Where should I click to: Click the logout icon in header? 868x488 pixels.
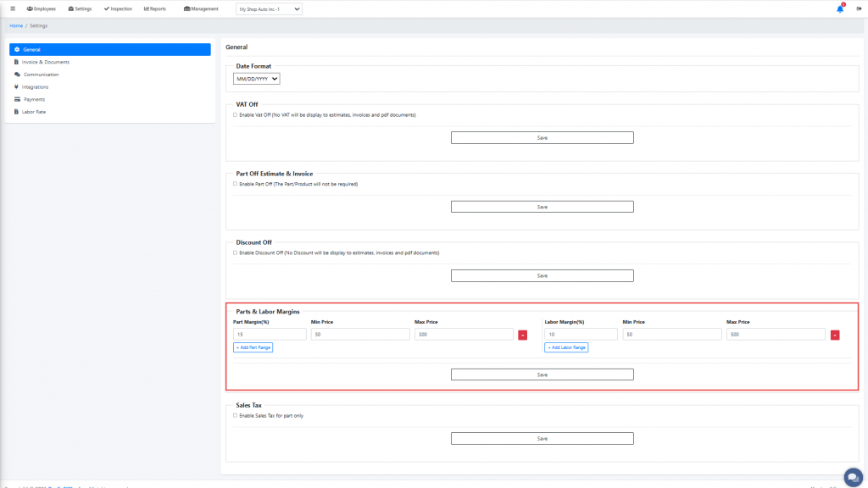click(859, 8)
